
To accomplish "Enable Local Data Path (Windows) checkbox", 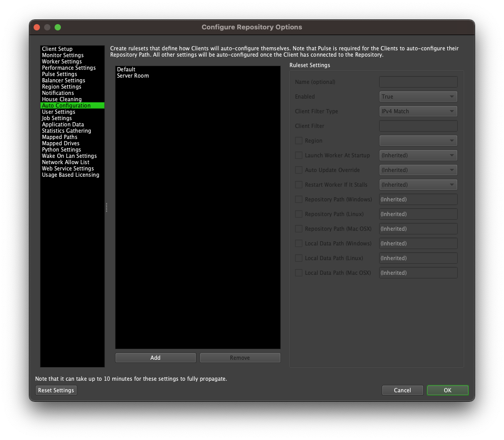I will pos(299,243).
